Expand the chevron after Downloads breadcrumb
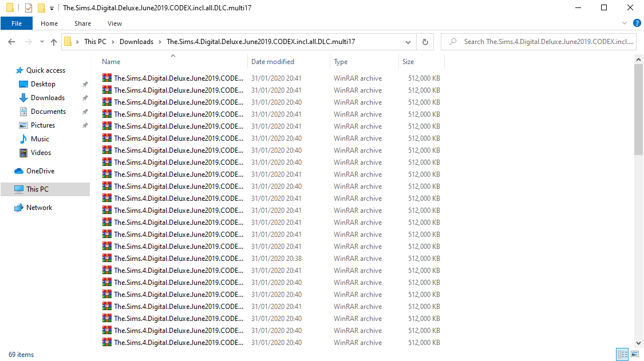 [x=160, y=42]
